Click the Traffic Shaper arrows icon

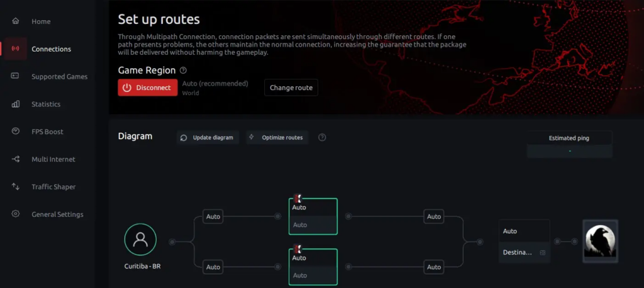tap(16, 187)
